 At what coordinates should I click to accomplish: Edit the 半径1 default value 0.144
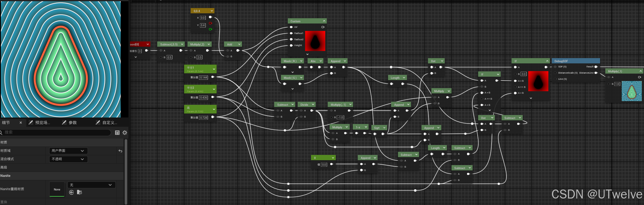(x=204, y=78)
